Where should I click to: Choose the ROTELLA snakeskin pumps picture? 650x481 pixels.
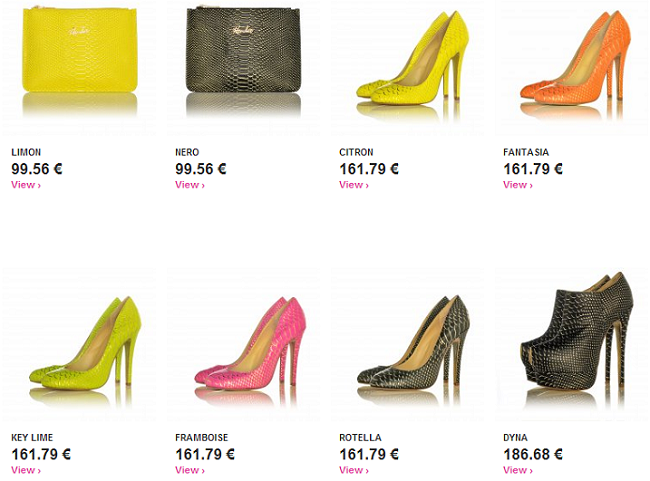tap(407, 344)
